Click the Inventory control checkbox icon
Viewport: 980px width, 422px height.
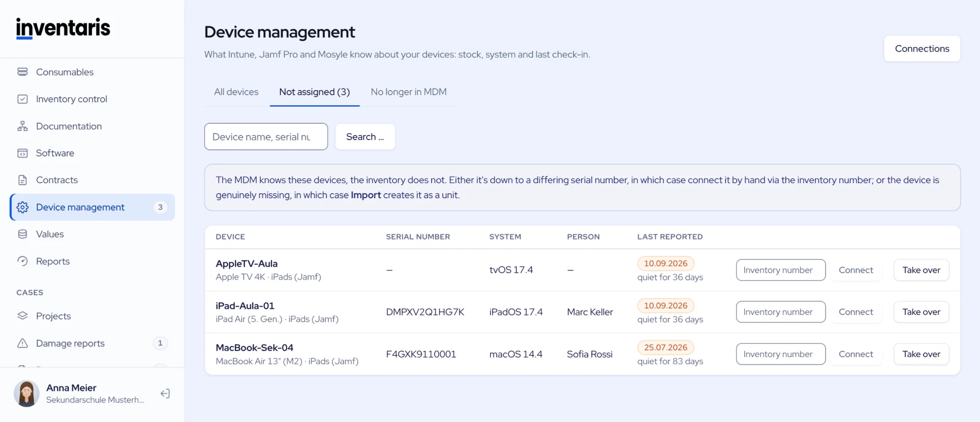[22, 99]
